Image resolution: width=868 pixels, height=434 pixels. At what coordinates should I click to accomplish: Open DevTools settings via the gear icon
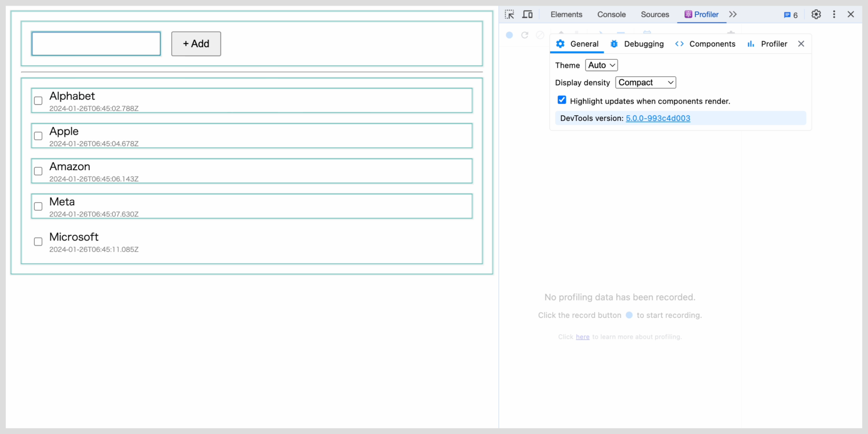[815, 14]
